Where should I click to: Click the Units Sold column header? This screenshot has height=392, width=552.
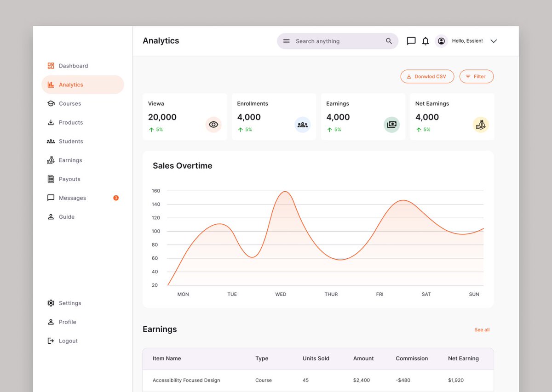(x=316, y=358)
